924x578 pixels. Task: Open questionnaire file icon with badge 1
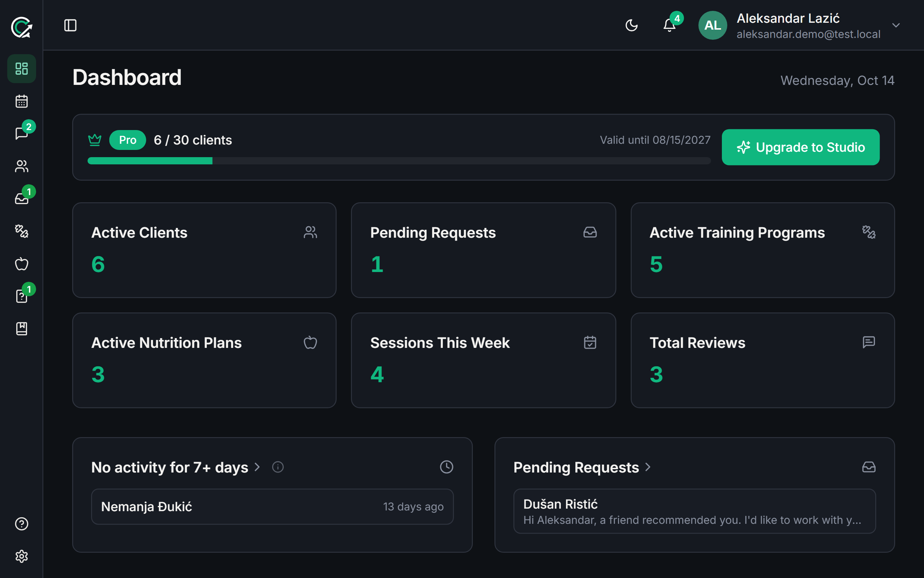tap(21, 296)
